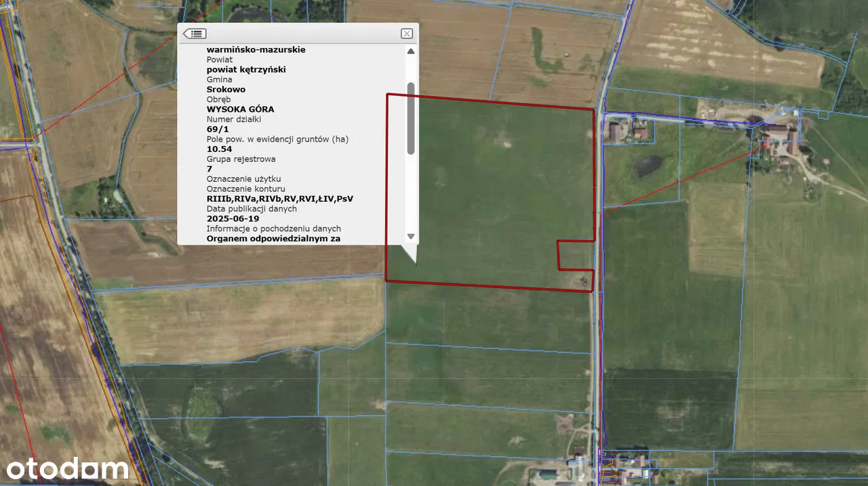Click the popup vertical scrollbar thumb
The height and width of the screenshot is (486, 868).
coord(410,119)
